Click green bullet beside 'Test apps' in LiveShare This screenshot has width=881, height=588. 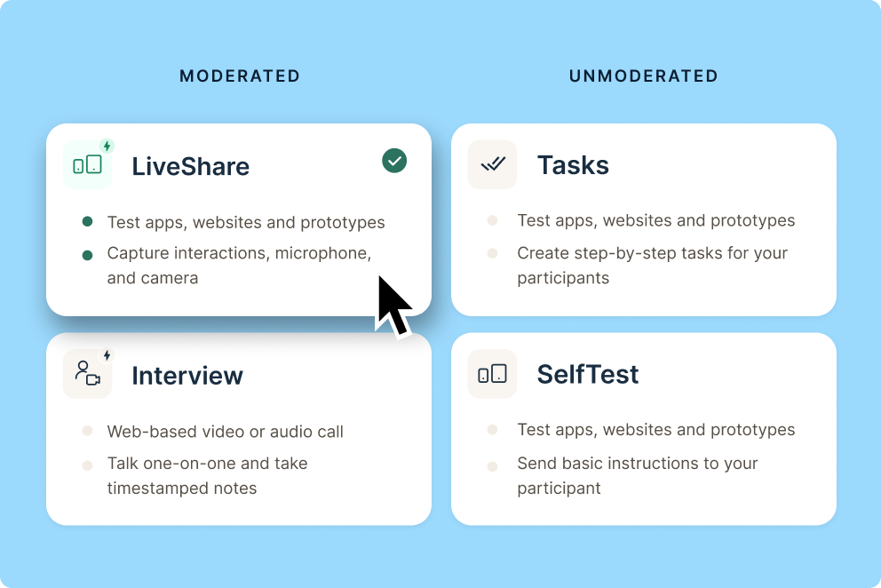click(x=87, y=221)
